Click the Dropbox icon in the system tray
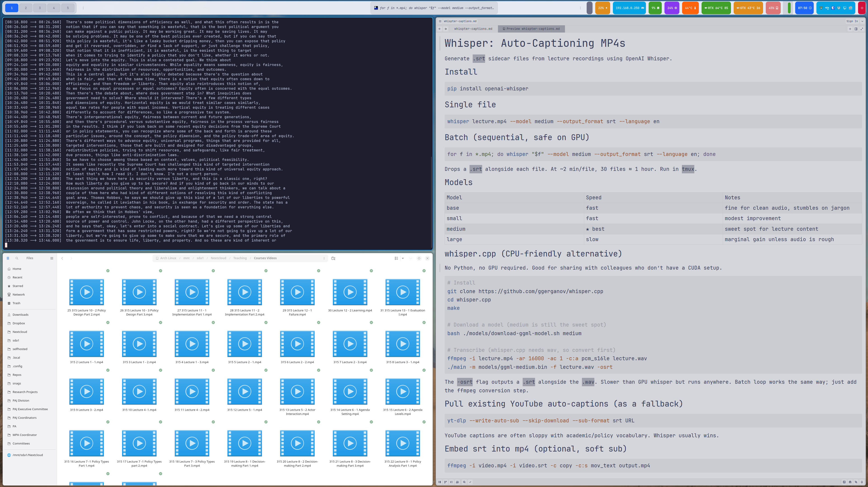The height and width of the screenshot is (487, 868). 839,8
